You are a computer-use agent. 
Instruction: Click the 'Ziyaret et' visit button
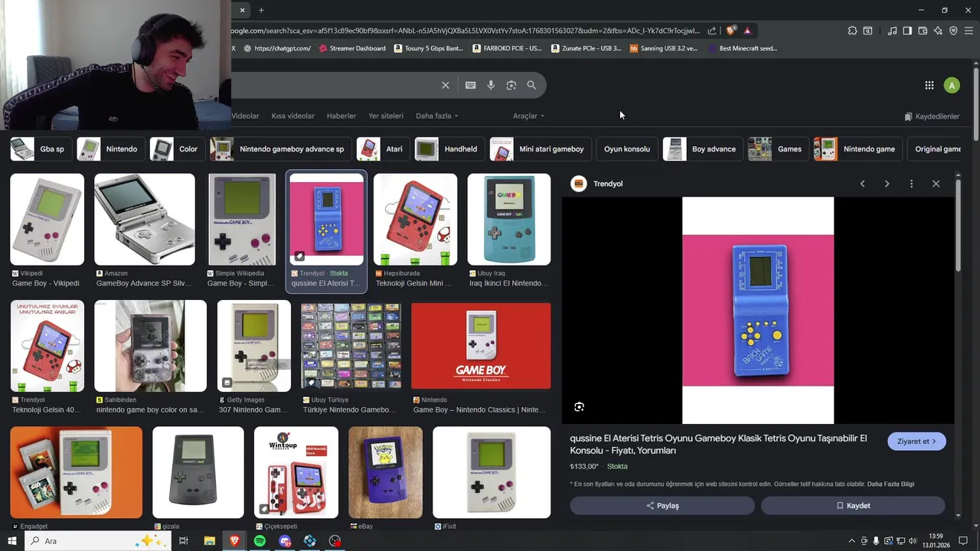pos(916,442)
